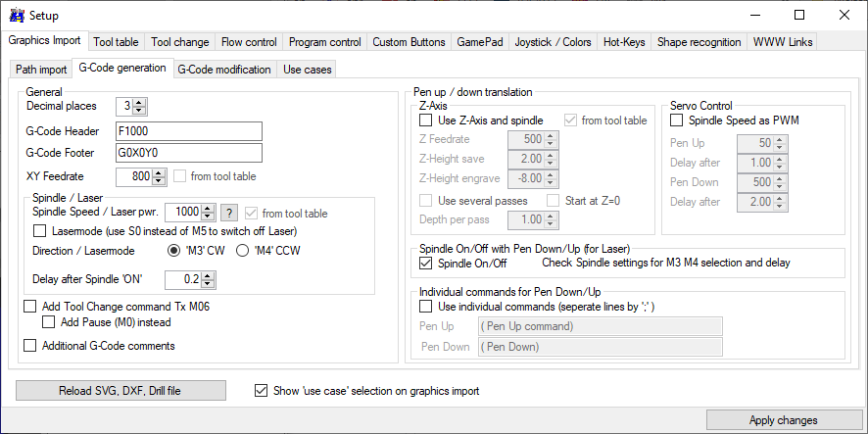Viewport: 868px width, 434px height.
Task: Click the Setup window app icon
Action: 17,16
